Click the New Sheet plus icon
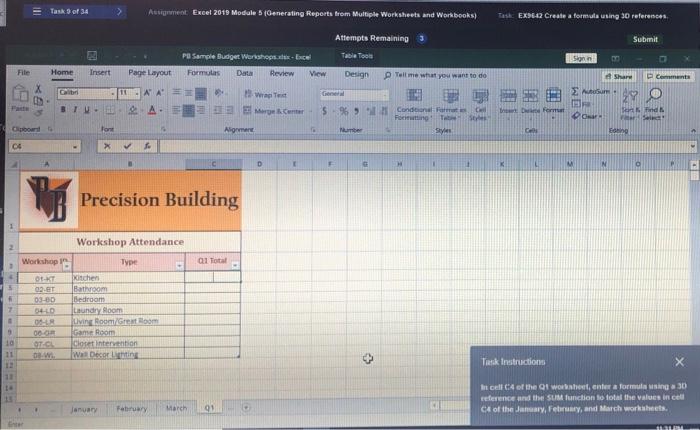700x430 pixels. click(x=246, y=407)
